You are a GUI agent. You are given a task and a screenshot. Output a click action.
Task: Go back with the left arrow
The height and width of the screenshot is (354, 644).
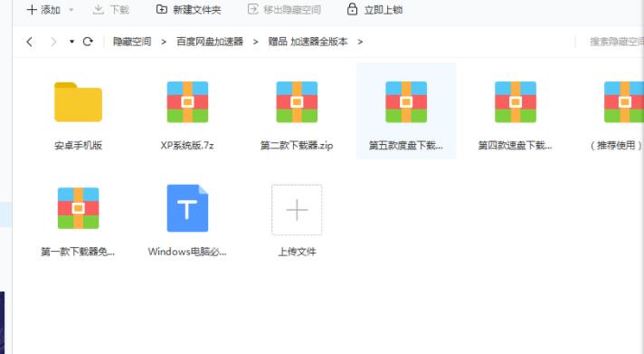29,42
